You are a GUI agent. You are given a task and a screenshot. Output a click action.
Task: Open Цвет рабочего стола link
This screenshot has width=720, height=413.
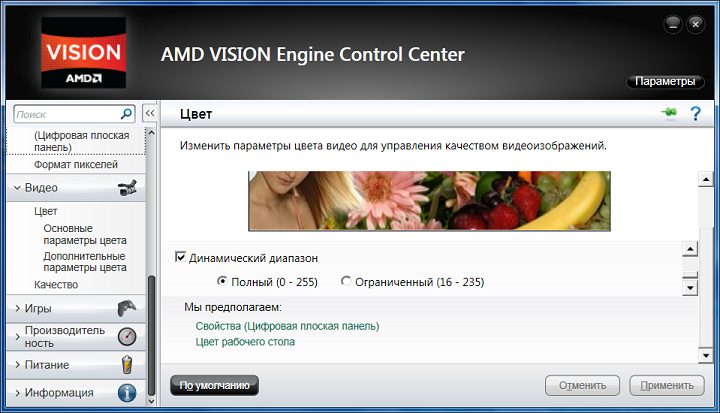coord(245,342)
